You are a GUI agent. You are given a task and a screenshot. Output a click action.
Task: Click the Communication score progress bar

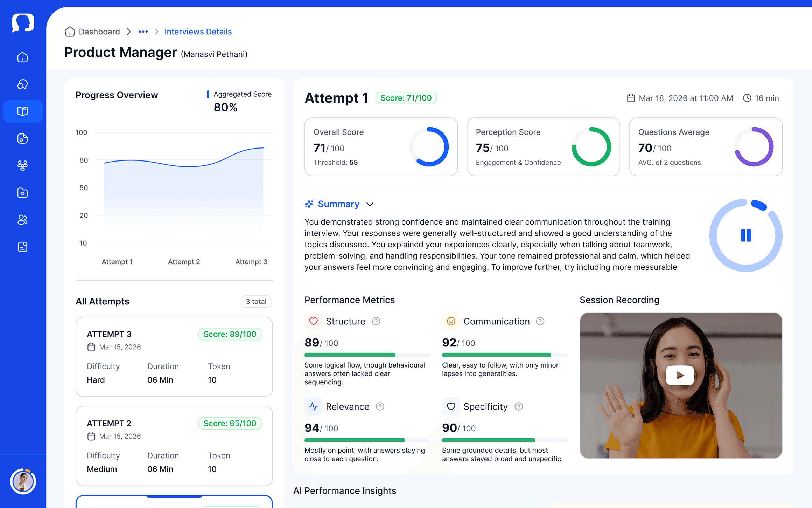(x=505, y=355)
